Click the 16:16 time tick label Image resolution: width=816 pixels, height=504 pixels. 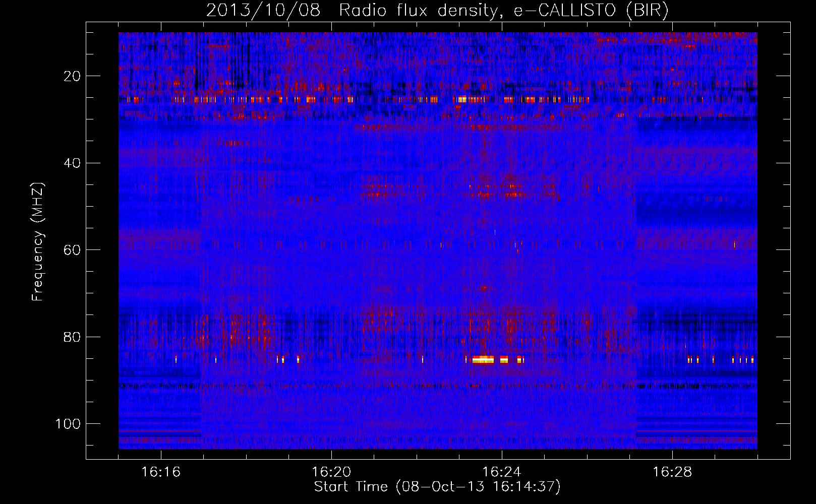tap(161, 472)
